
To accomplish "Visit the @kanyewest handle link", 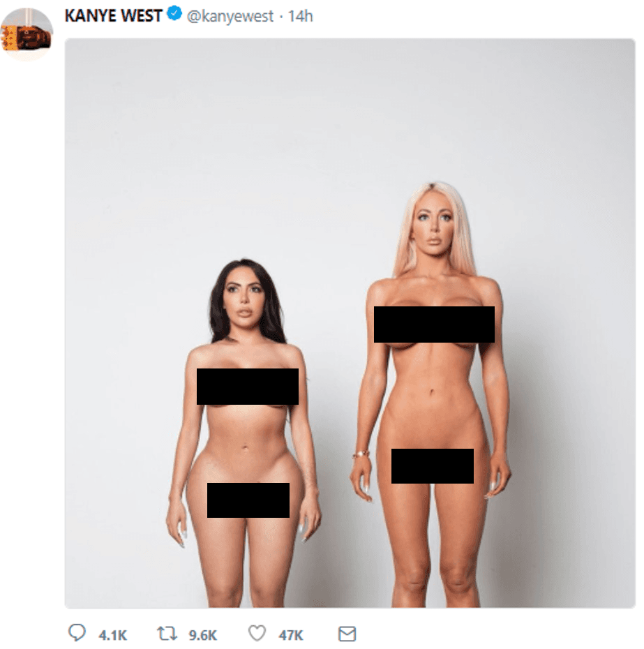I will click(230, 17).
